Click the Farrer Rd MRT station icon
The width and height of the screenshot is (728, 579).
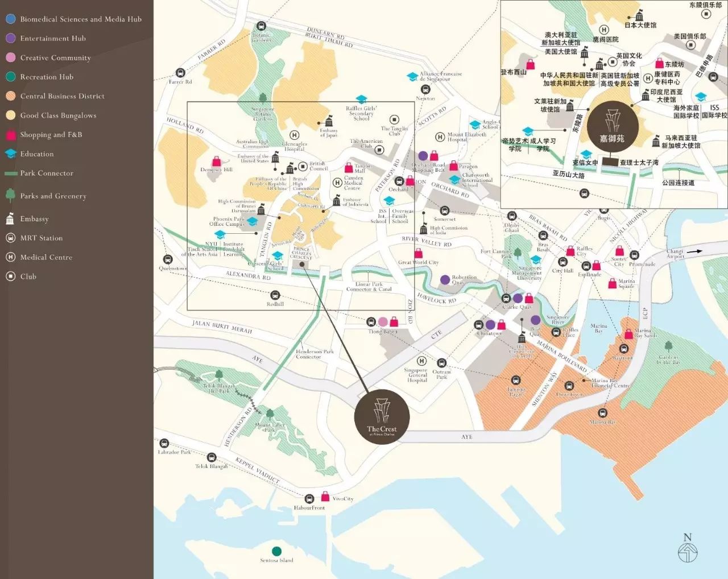(180, 73)
